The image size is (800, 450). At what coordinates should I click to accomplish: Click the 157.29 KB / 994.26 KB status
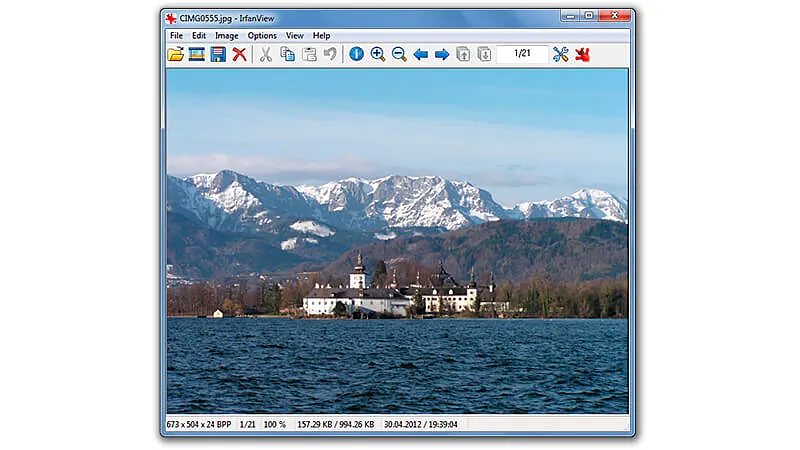point(336,424)
